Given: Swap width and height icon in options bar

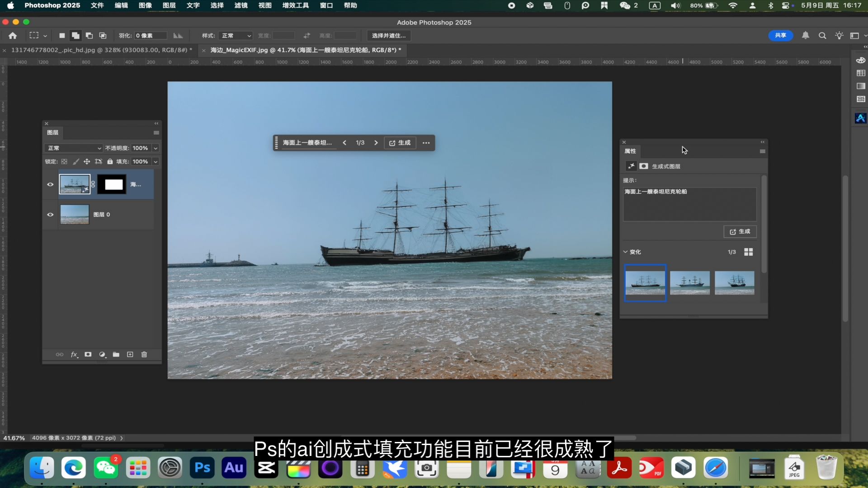Looking at the screenshot, I should coord(307,35).
